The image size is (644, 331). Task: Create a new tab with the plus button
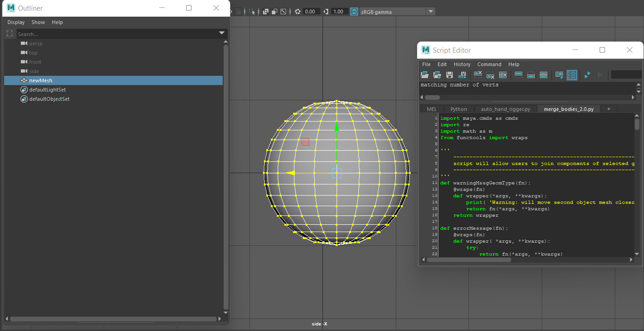(608, 109)
